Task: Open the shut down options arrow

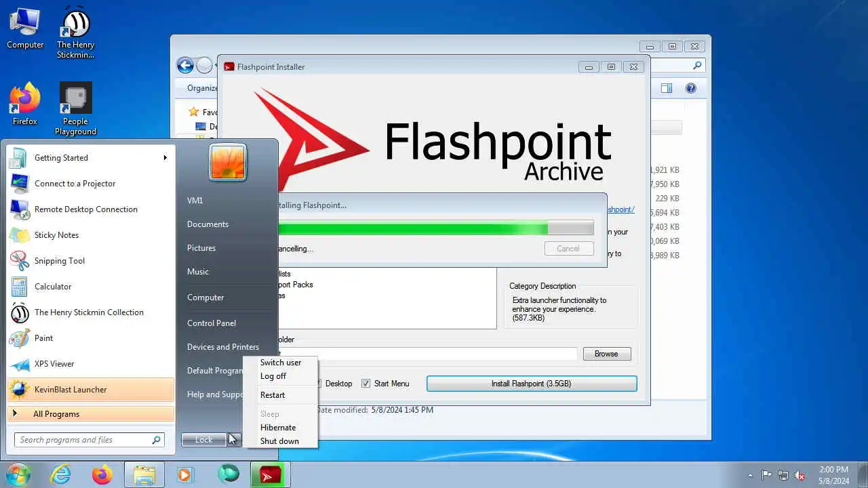Action: [233, 440]
